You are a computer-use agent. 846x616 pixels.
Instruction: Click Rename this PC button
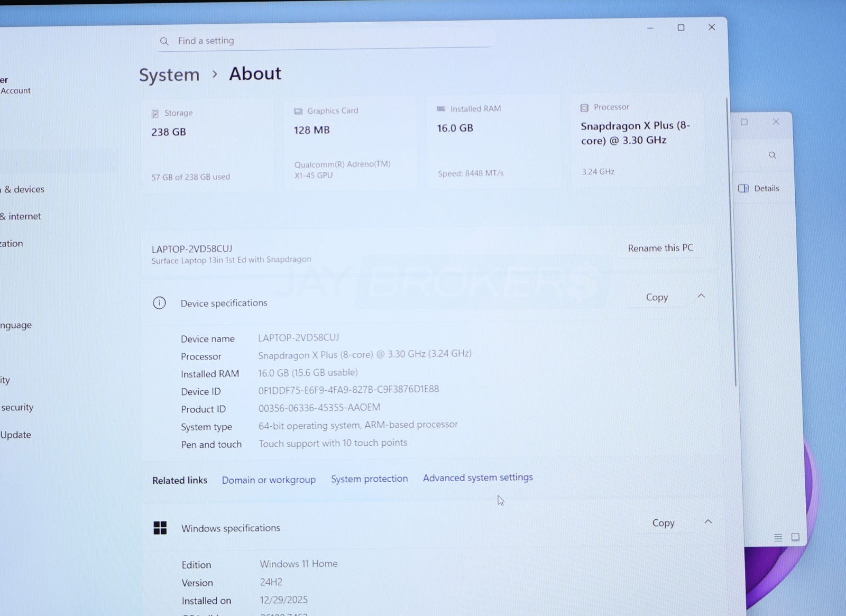pos(660,248)
